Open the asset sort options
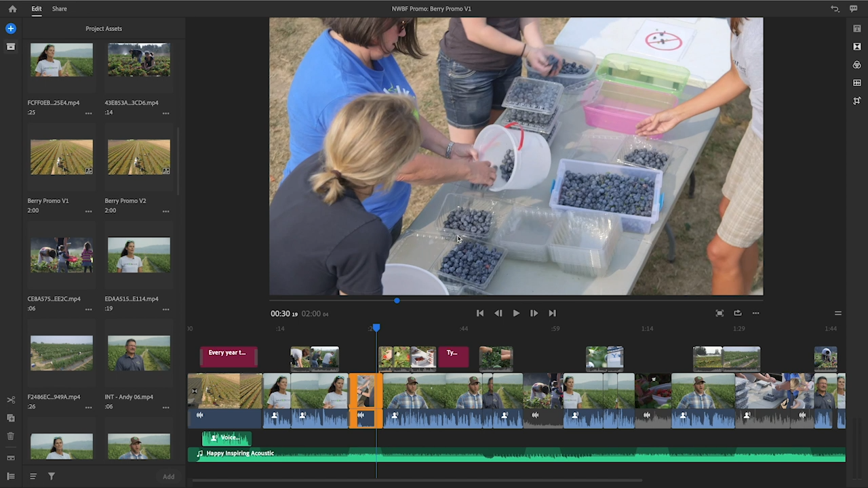Screen dimensions: 868x488 (33, 476)
